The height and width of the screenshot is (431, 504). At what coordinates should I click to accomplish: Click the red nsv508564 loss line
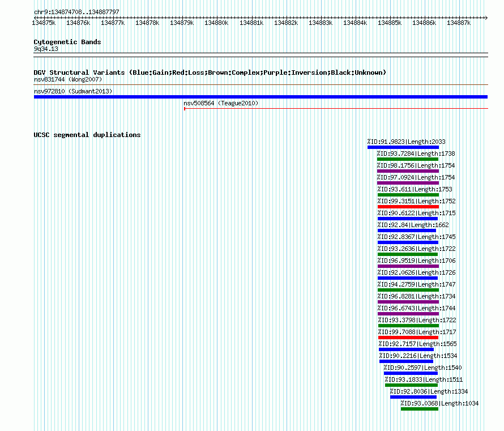(336, 109)
